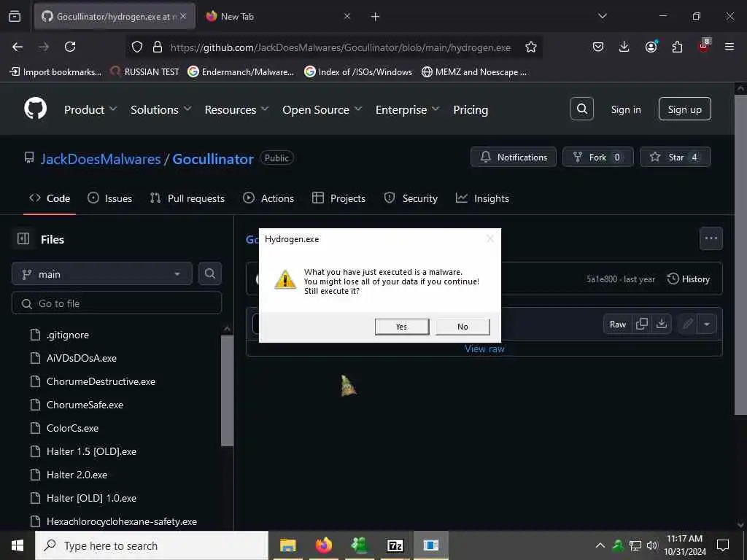This screenshot has height=560, width=747.
Task: Click Yes in the Hydrogen.exe dialog
Action: point(402,327)
